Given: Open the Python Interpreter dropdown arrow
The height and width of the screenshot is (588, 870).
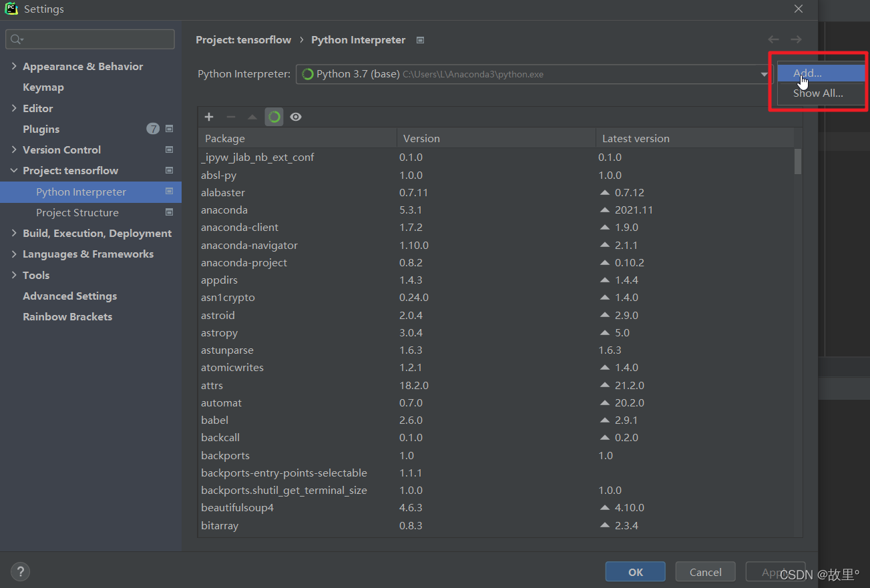Looking at the screenshot, I should coord(765,74).
